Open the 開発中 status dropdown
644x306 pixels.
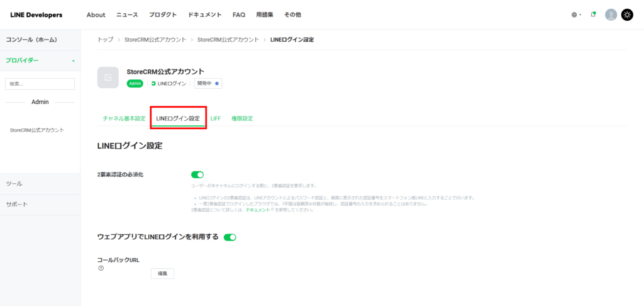(208, 83)
